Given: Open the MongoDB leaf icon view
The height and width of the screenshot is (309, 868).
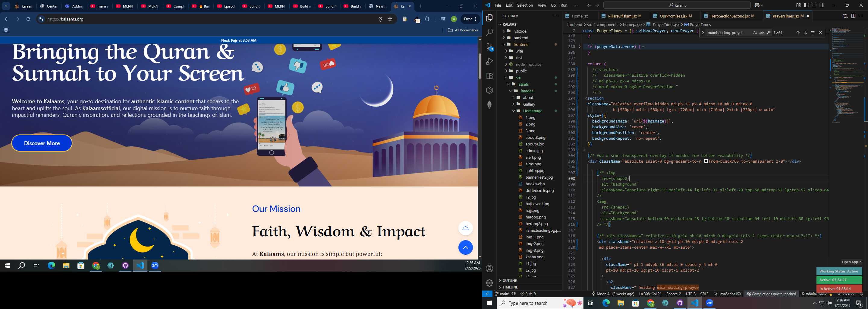Looking at the screenshot, I should [489, 105].
